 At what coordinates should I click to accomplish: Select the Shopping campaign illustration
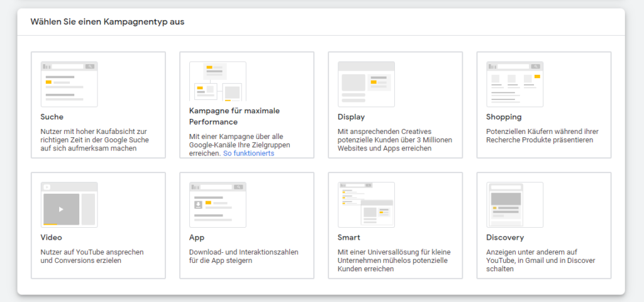pos(515,84)
